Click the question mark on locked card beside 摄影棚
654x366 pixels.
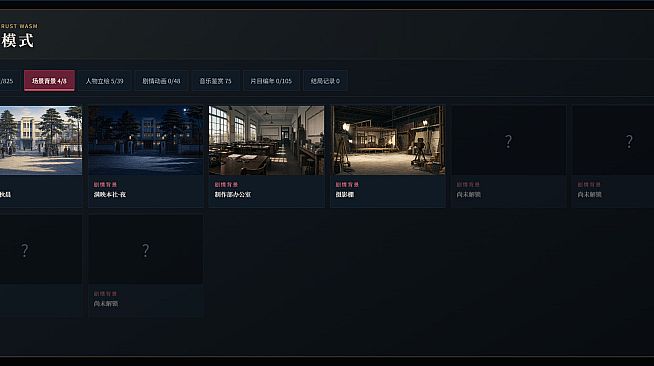click(508, 141)
